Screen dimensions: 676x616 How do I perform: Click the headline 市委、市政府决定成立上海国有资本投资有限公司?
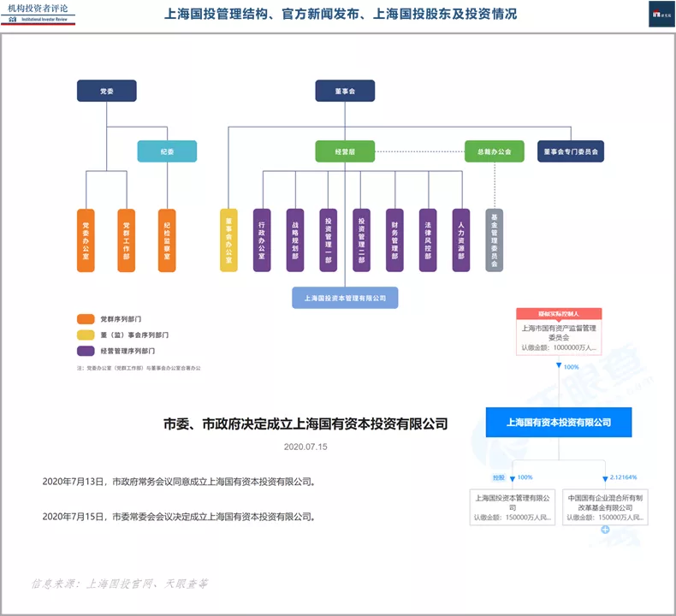tap(305, 423)
